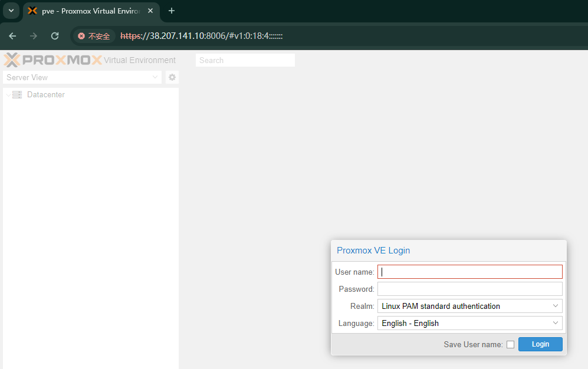Open a new browser tab

pos(172,11)
